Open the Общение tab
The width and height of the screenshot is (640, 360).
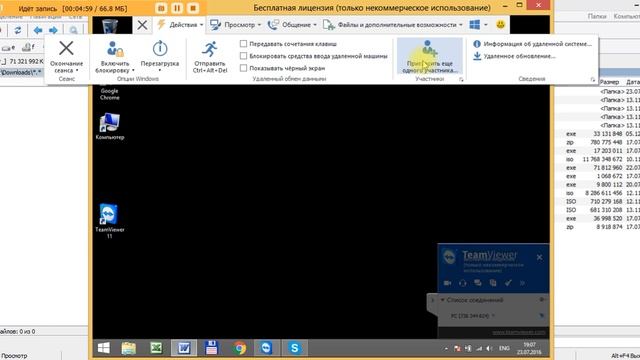coord(292,25)
